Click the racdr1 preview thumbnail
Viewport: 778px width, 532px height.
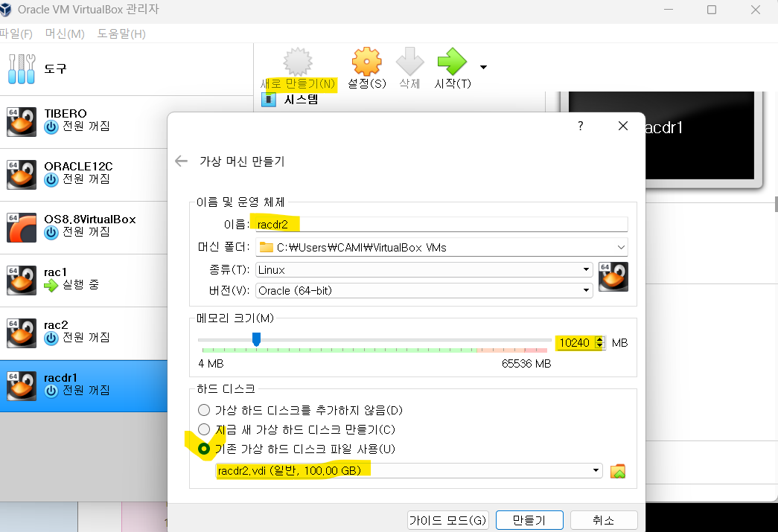click(x=661, y=135)
